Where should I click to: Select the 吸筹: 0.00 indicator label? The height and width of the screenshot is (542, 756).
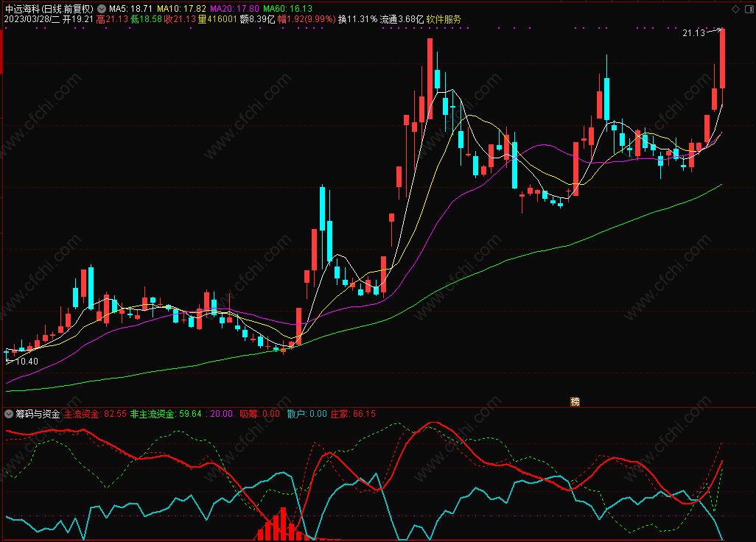click(x=260, y=414)
